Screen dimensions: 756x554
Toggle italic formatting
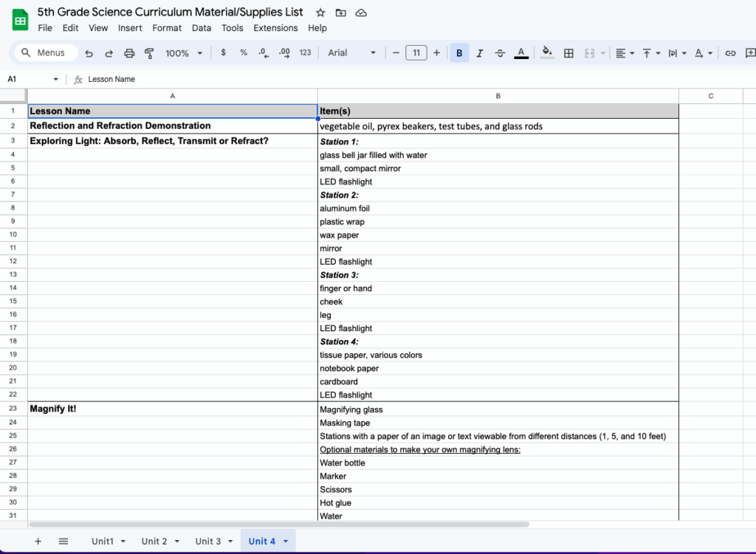(480, 53)
